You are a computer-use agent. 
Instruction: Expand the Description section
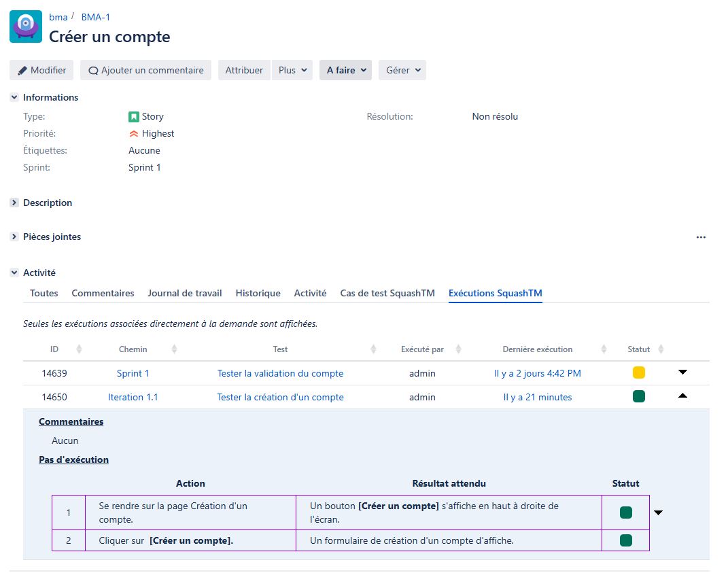tap(14, 203)
